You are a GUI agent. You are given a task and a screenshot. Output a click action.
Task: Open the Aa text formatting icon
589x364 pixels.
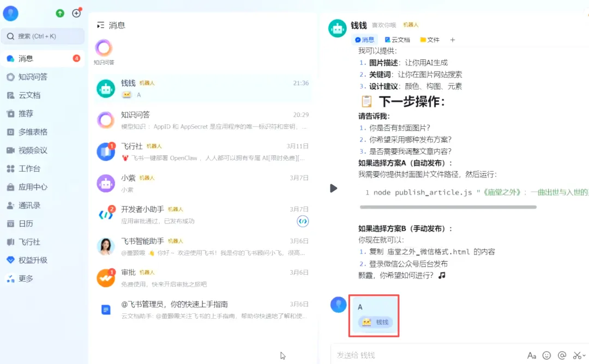[531, 355]
